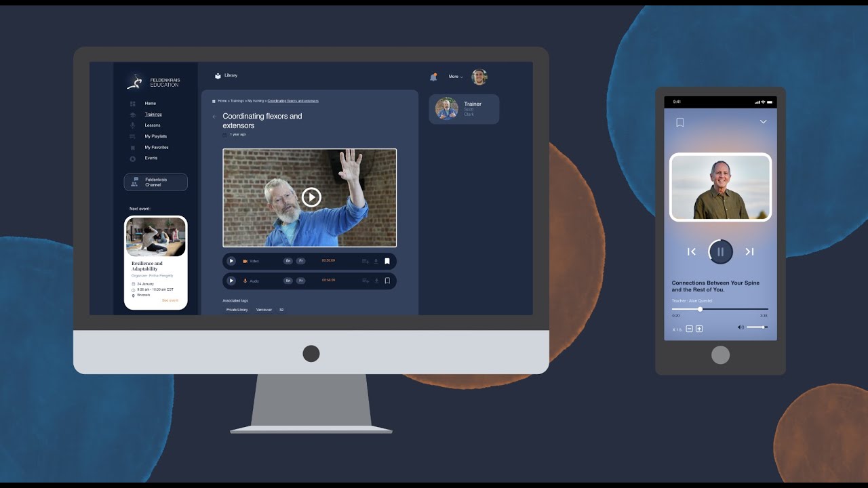Click the Resilience and Adaptability event image
Image resolution: width=868 pixels, height=488 pixels.
click(156, 237)
